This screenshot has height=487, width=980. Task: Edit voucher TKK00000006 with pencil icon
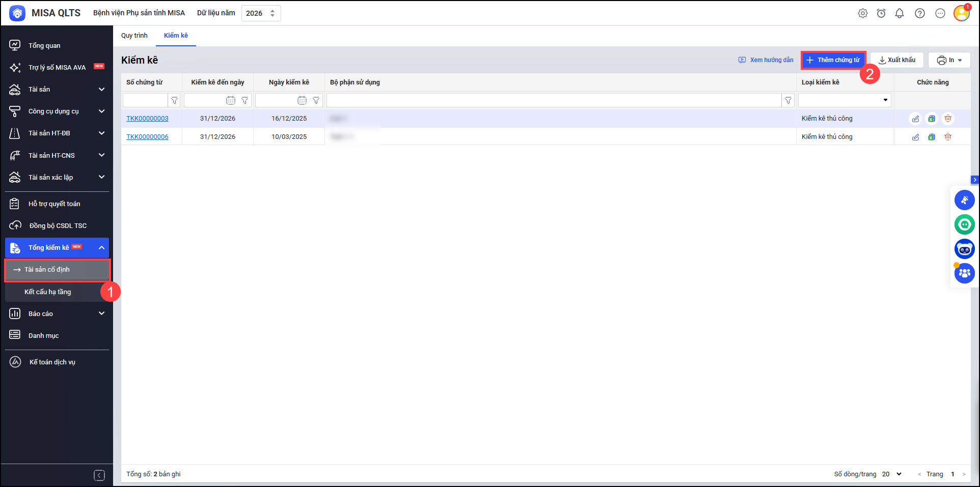point(915,137)
